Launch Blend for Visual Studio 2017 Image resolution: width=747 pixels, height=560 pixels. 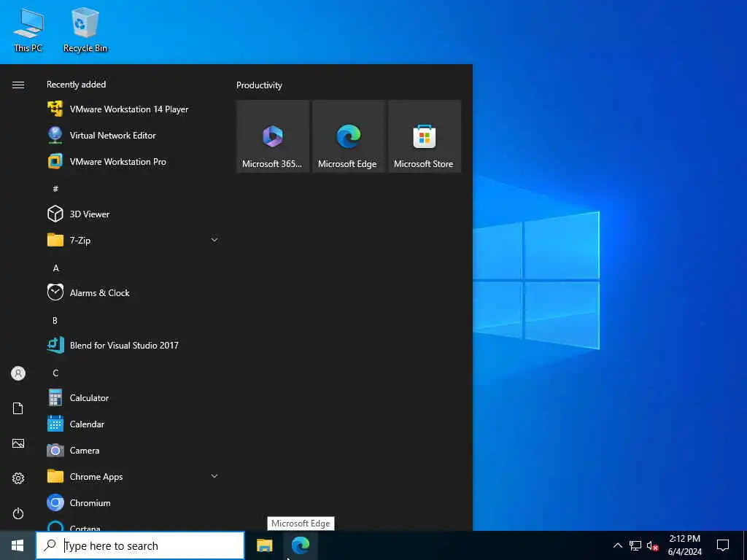133,345
